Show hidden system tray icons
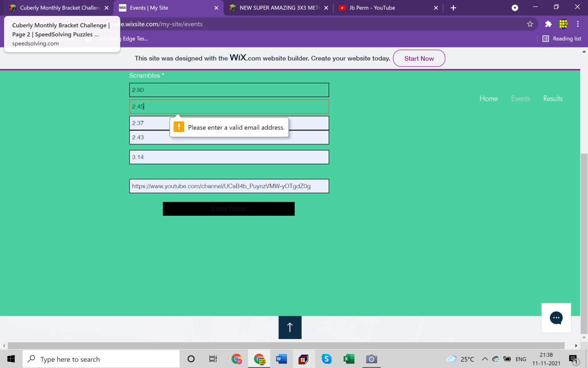Image resolution: width=588 pixels, height=368 pixels. point(485,359)
